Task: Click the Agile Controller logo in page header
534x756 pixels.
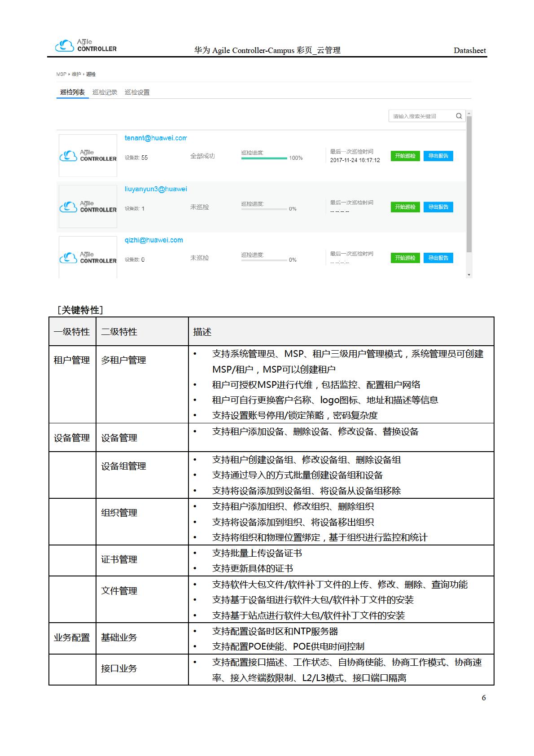Action: pyautogui.click(x=86, y=45)
